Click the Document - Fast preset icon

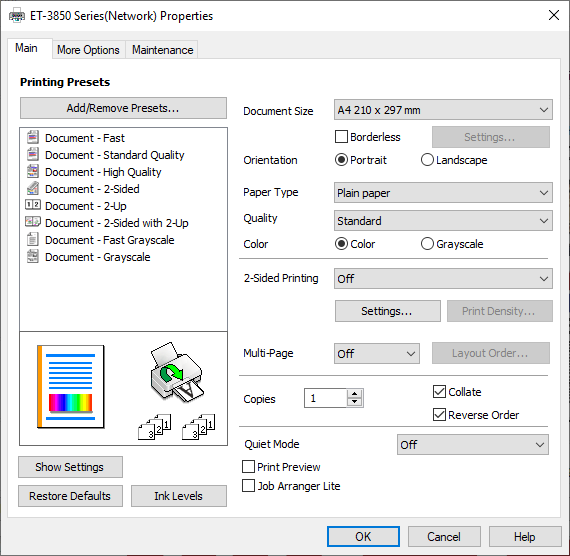tap(33, 137)
